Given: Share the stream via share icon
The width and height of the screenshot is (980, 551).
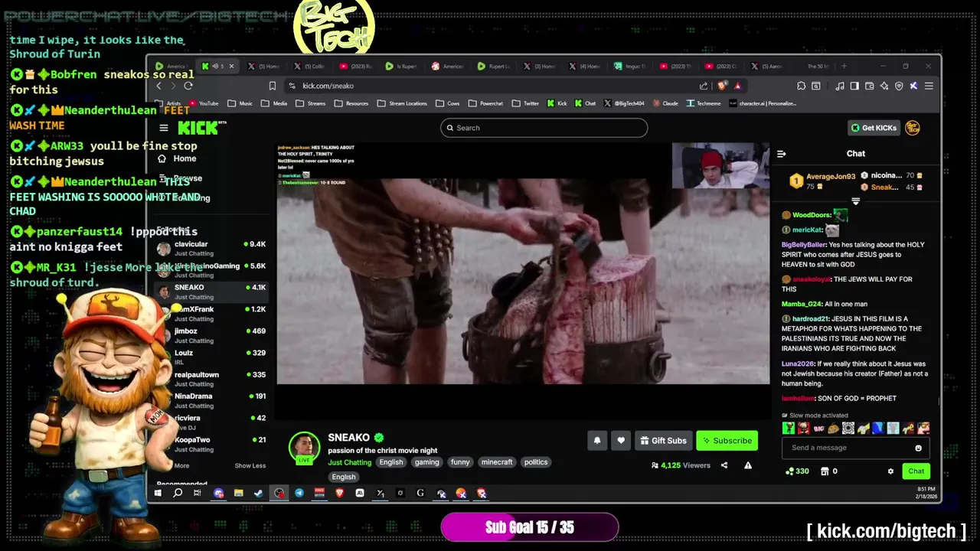Looking at the screenshot, I should click(x=724, y=465).
